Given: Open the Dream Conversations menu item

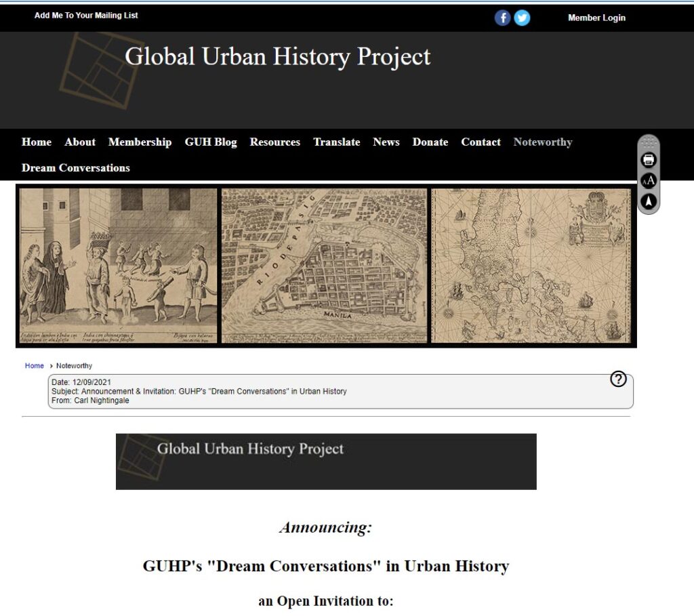Looking at the screenshot, I should tap(76, 167).
